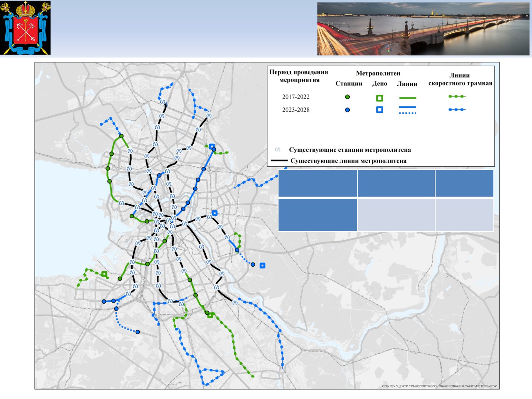Click the 'Станции' column label
532x399 pixels.
coord(349,84)
